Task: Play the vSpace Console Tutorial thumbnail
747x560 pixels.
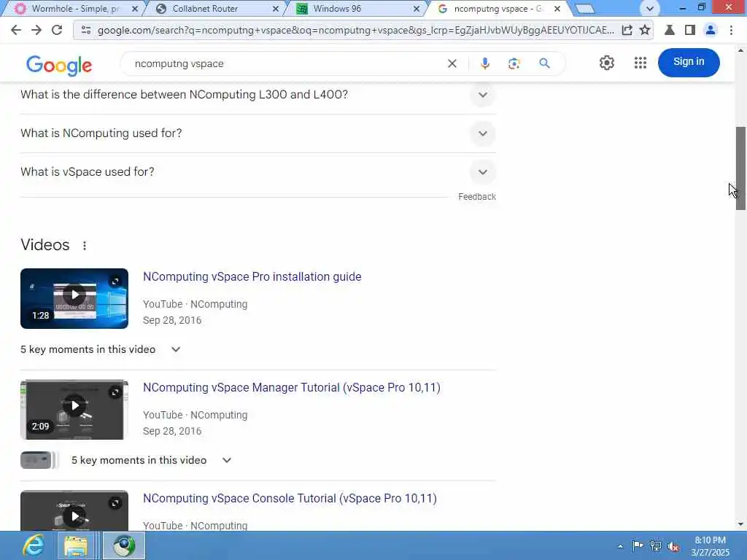Action: click(74, 510)
